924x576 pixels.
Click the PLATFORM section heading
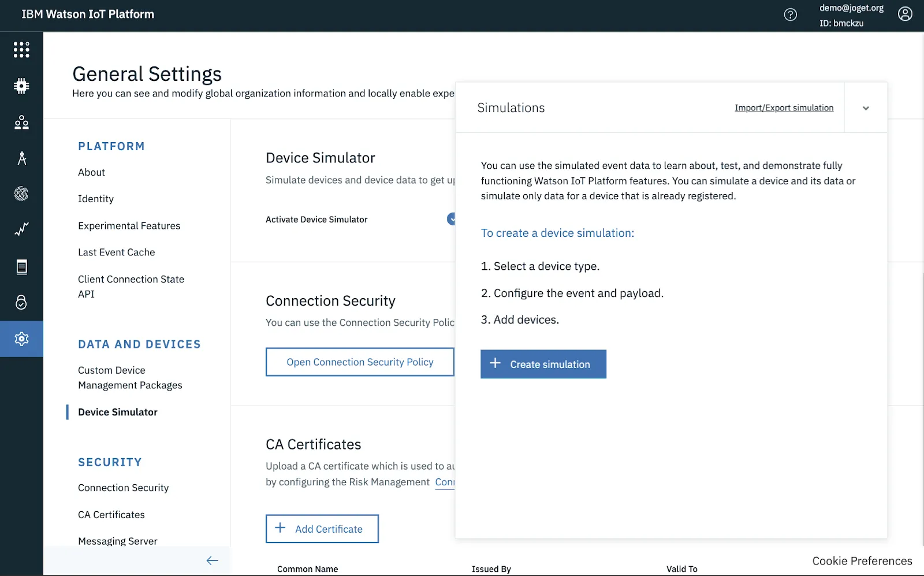click(x=111, y=147)
